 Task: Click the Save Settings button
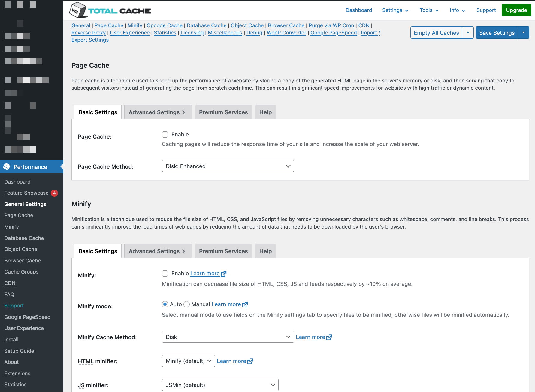pos(497,33)
